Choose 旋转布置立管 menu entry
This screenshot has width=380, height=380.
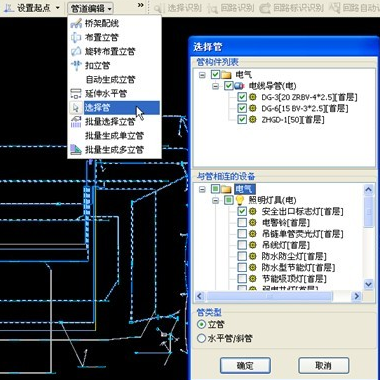[x=114, y=51]
